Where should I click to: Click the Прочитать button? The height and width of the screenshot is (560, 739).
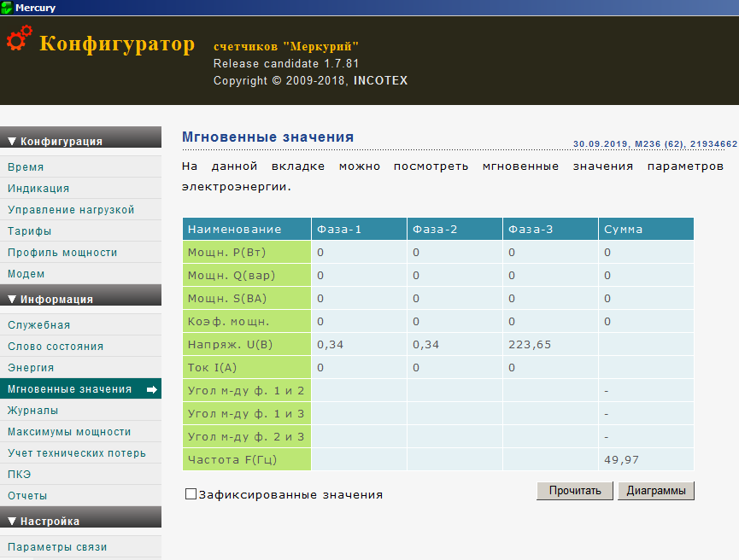(574, 491)
